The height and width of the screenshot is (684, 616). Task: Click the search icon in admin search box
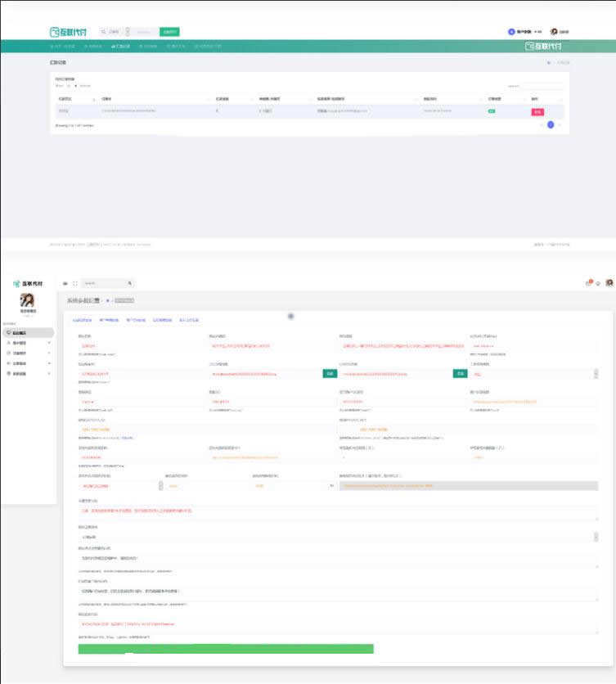130,283
